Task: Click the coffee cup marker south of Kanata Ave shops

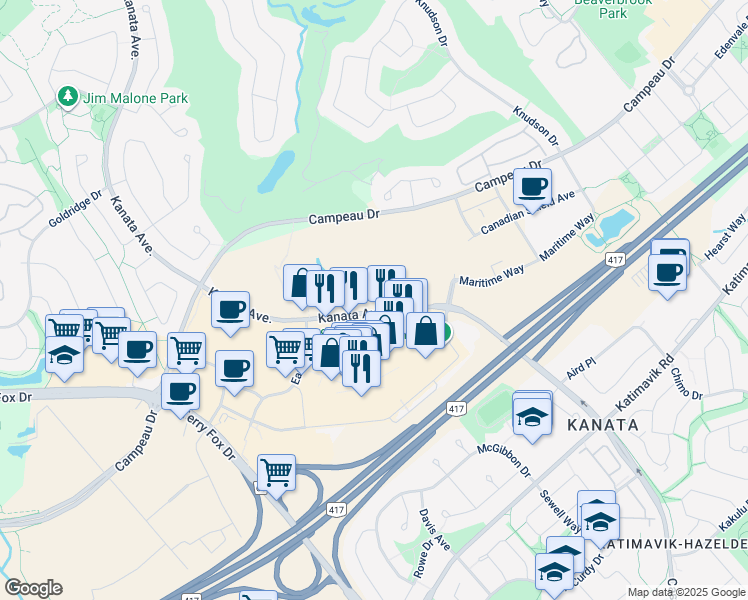Action: pos(234,370)
